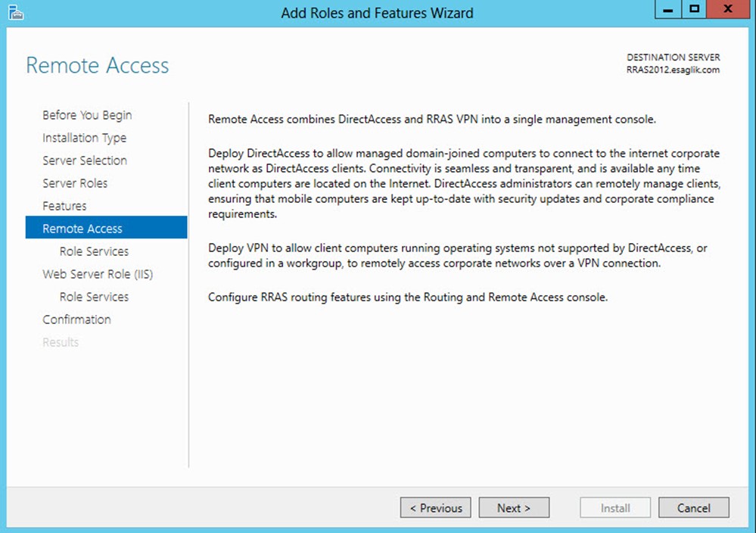Select the highlighted Remote Access step
Screen dimensions: 756x533
pos(106,227)
